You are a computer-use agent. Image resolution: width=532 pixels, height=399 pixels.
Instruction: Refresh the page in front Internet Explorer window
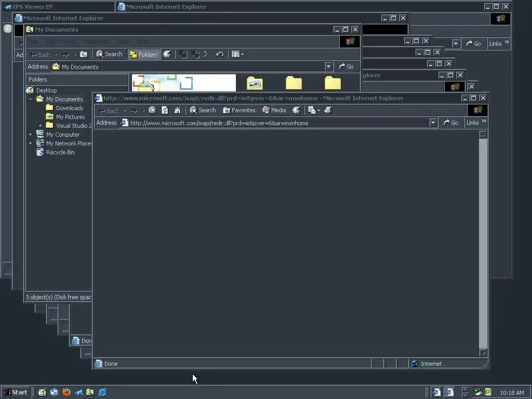point(165,110)
